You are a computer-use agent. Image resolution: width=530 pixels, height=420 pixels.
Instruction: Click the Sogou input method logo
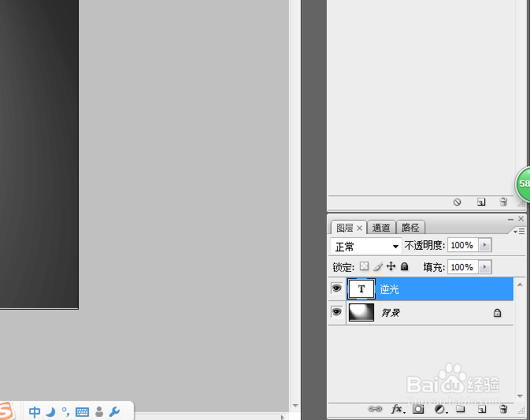tap(7, 411)
